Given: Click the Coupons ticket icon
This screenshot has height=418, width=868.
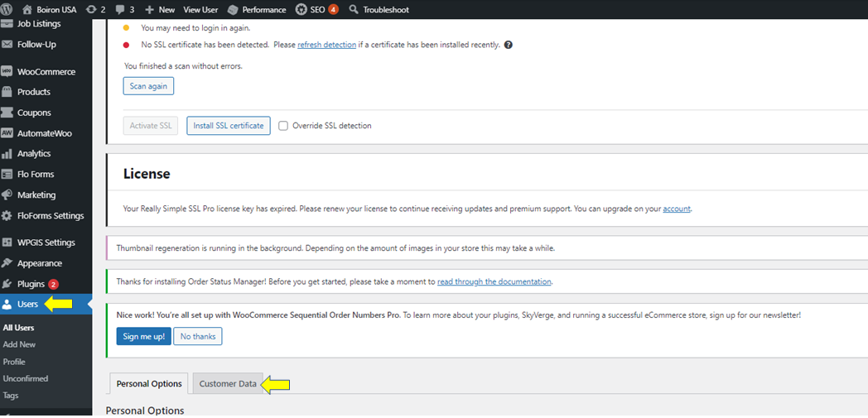Looking at the screenshot, I should (7, 113).
